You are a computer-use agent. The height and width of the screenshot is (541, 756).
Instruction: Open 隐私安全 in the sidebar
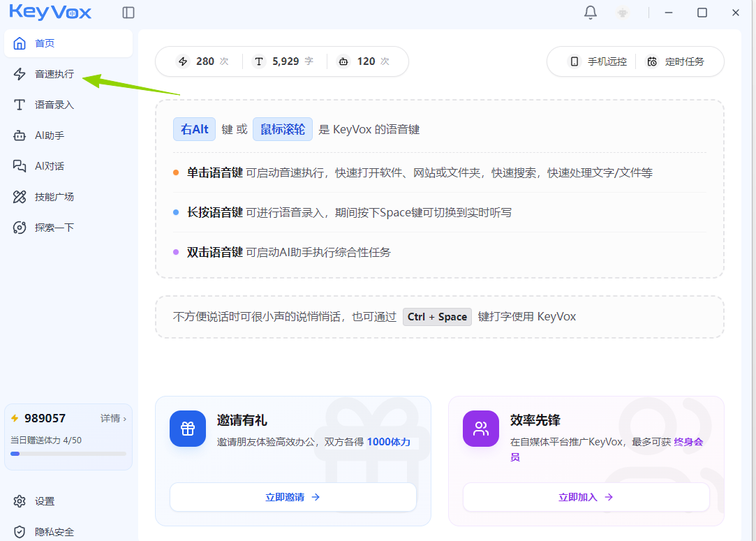68,532
